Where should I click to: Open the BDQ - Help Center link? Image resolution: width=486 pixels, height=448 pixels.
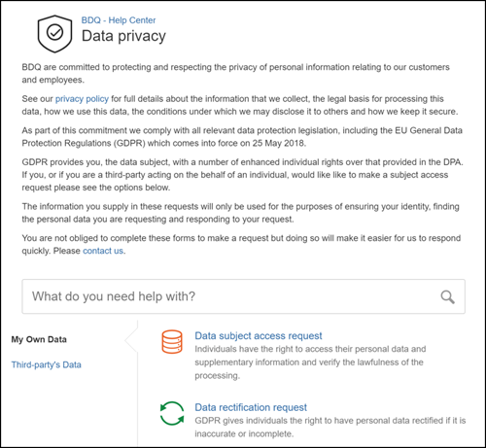coord(119,20)
